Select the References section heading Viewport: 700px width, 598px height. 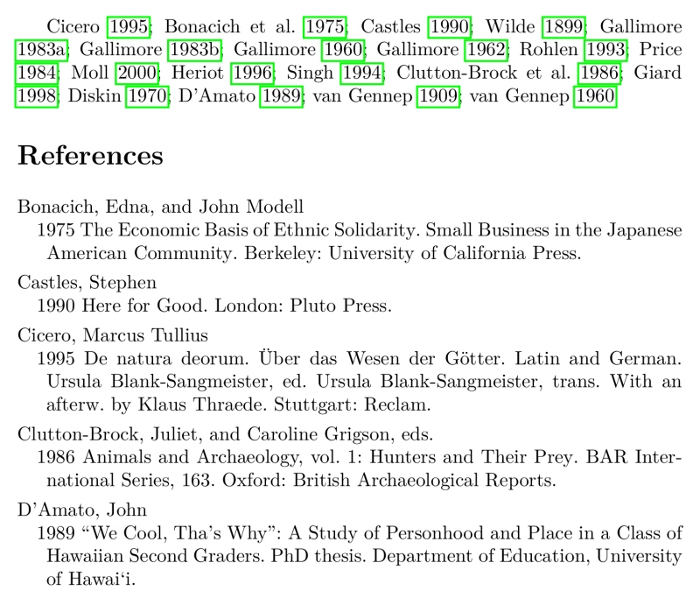(x=91, y=156)
